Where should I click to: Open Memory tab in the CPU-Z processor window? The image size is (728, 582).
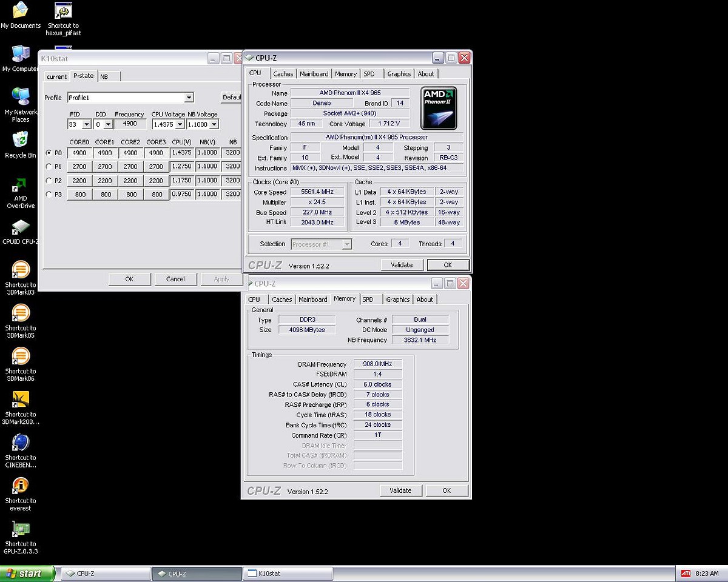tap(346, 74)
